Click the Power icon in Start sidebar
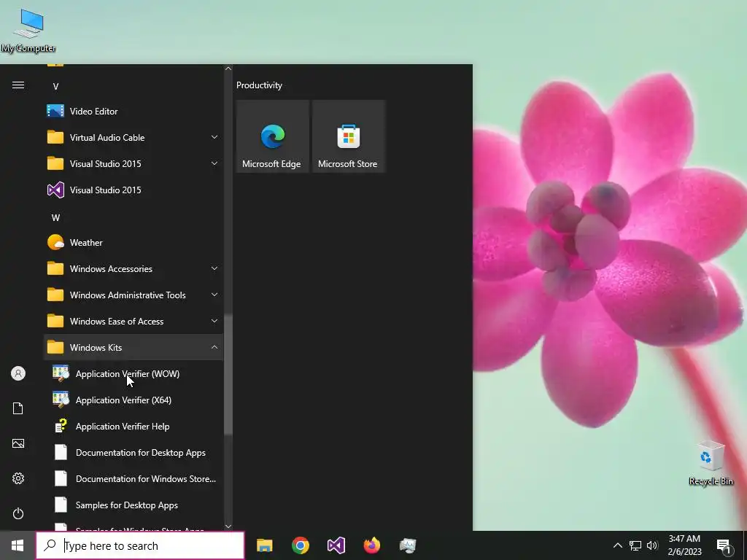 coord(18,513)
